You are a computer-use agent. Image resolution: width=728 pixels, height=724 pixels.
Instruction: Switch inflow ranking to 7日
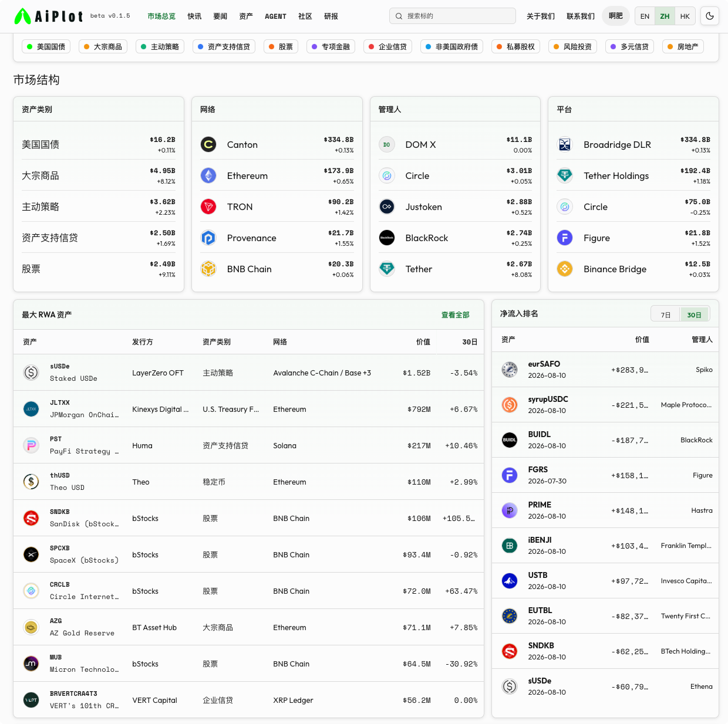click(666, 315)
